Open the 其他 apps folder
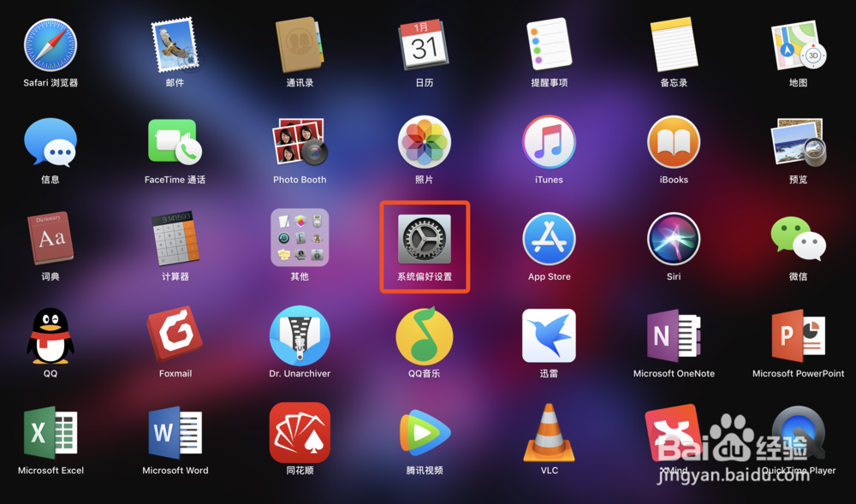856x504 pixels. (x=300, y=237)
